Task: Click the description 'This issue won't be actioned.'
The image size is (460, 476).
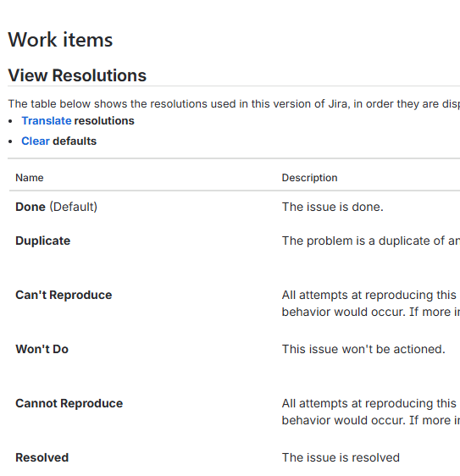Action: (363, 349)
